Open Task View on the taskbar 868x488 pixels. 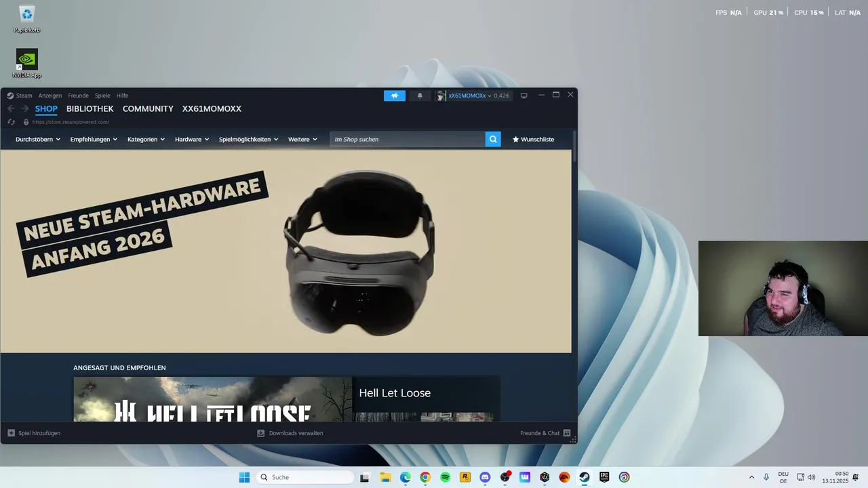pyautogui.click(x=364, y=477)
